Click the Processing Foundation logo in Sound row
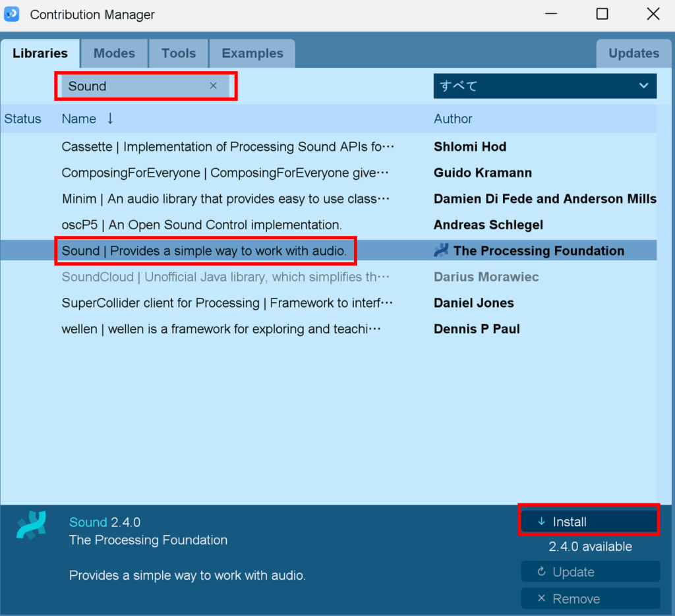 pos(441,250)
